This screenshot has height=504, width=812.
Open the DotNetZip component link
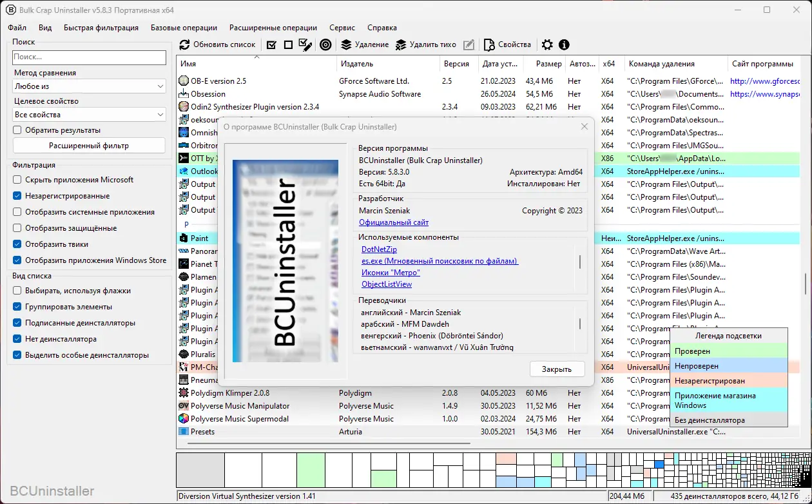point(379,249)
